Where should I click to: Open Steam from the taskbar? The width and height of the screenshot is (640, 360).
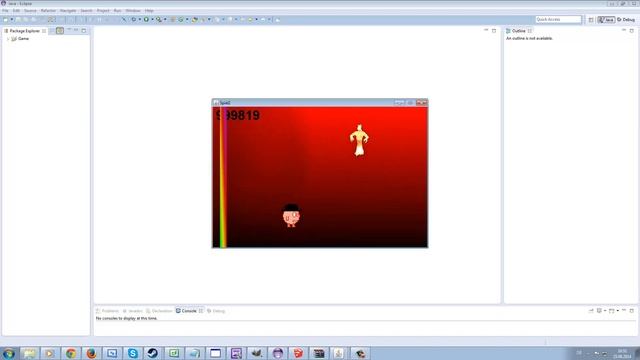[153, 353]
